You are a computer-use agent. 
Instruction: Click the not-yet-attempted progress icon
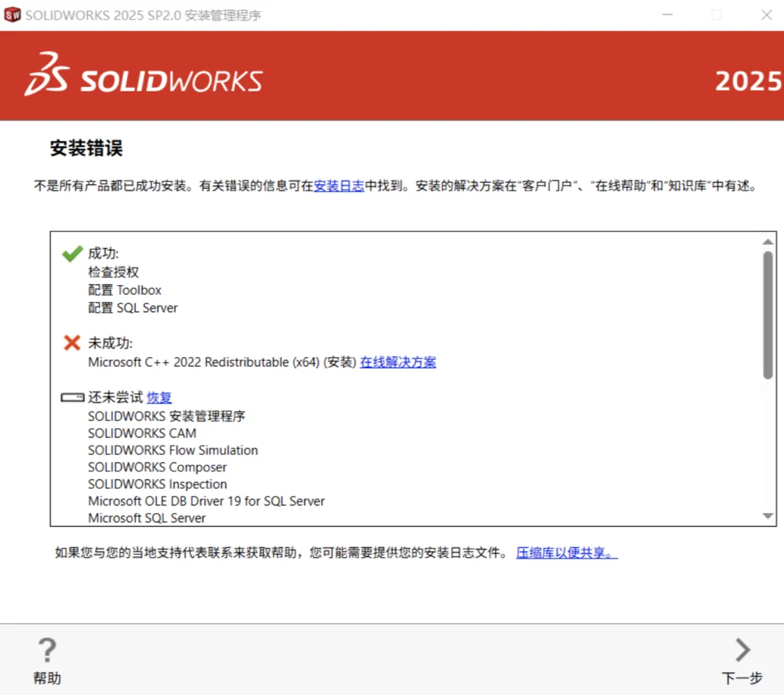tap(73, 398)
